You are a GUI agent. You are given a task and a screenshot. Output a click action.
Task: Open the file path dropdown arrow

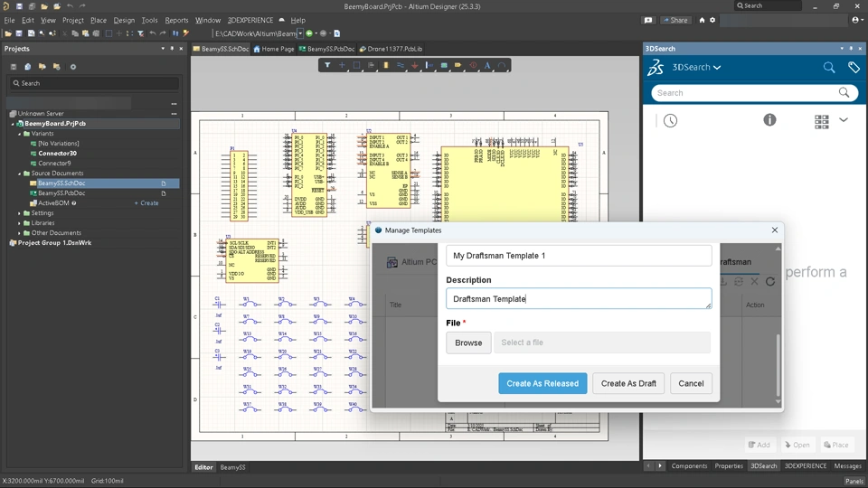[x=300, y=33]
